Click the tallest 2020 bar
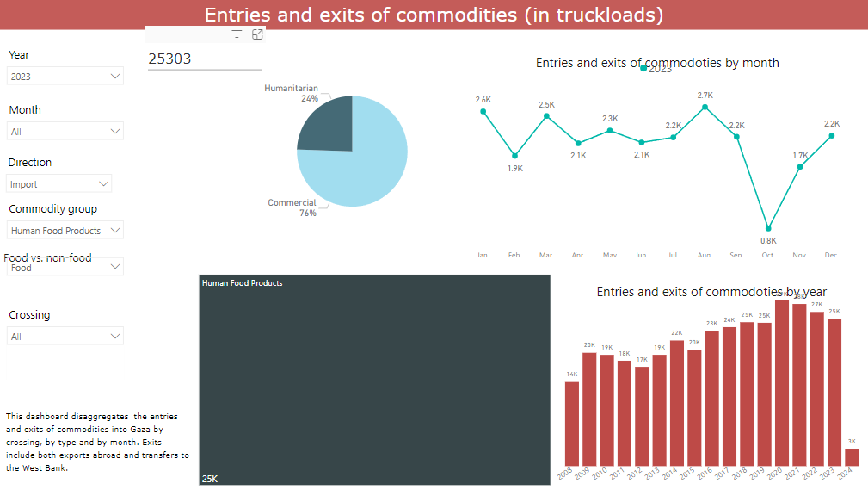868x489 pixels. point(782,383)
